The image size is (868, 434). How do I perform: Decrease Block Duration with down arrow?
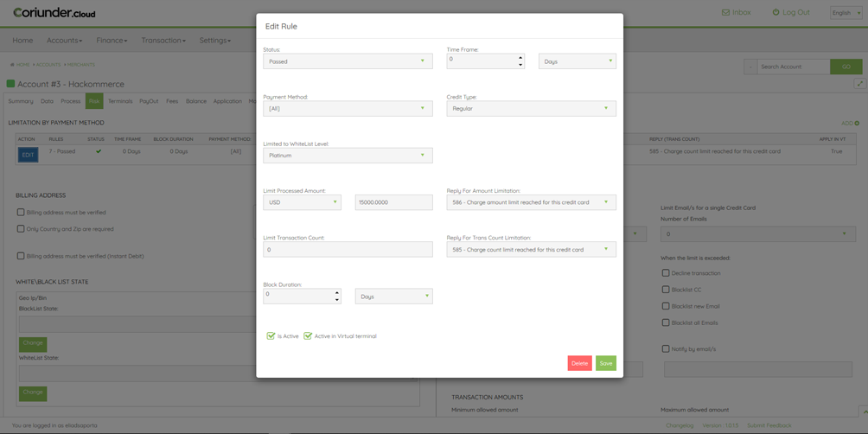pos(336,300)
